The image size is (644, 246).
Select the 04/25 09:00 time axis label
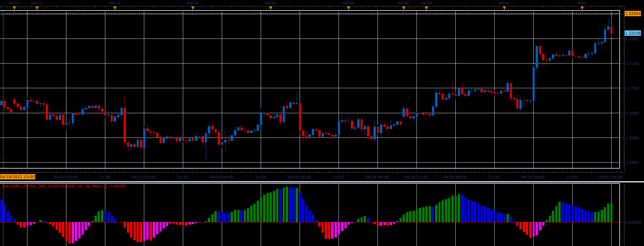pos(299,177)
